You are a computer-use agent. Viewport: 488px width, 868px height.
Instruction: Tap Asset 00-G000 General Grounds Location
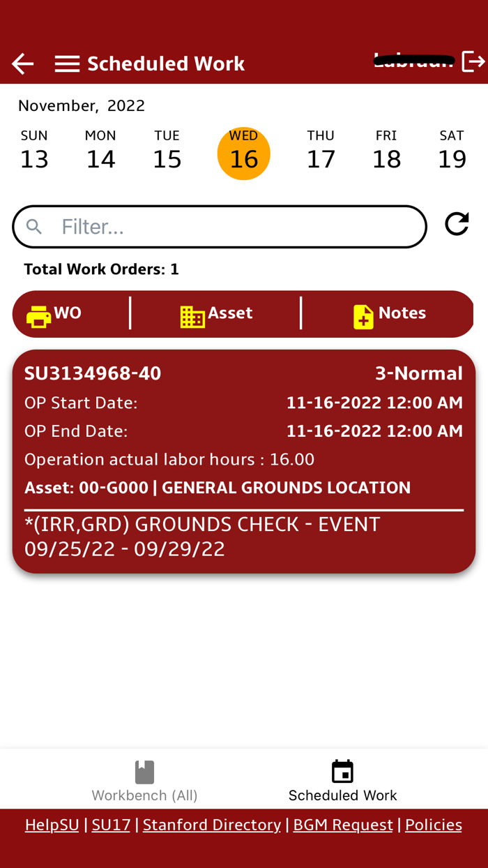pos(218,488)
